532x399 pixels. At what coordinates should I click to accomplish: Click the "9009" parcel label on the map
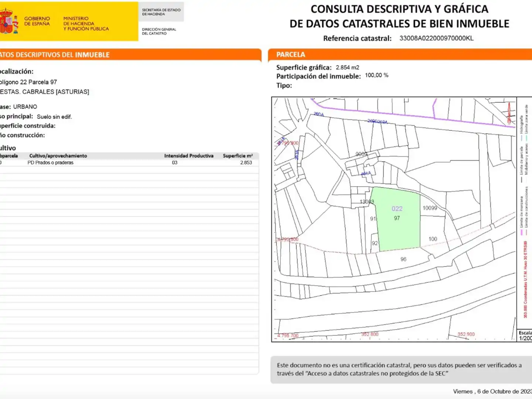click(361, 154)
